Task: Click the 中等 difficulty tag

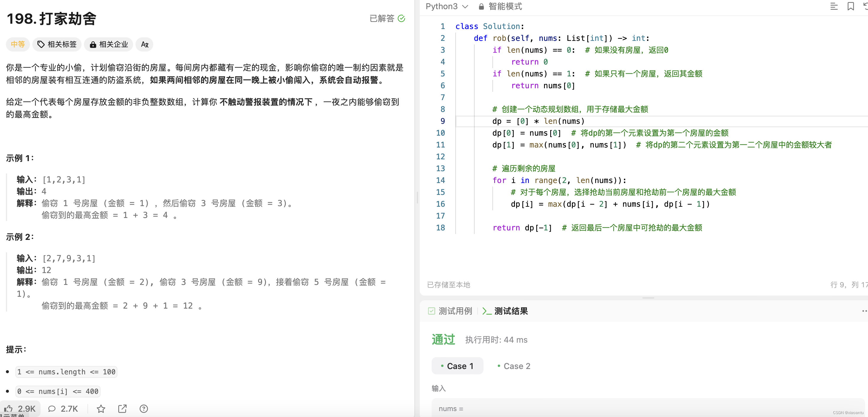Action: click(18, 44)
